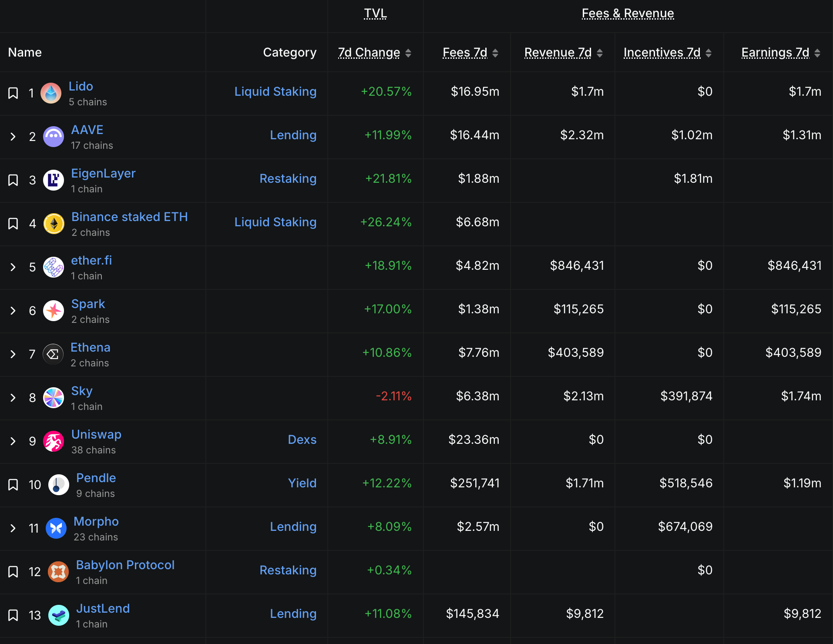Open Lending category in Morpho row
Viewport: 833px width, 644px height.
point(293,527)
